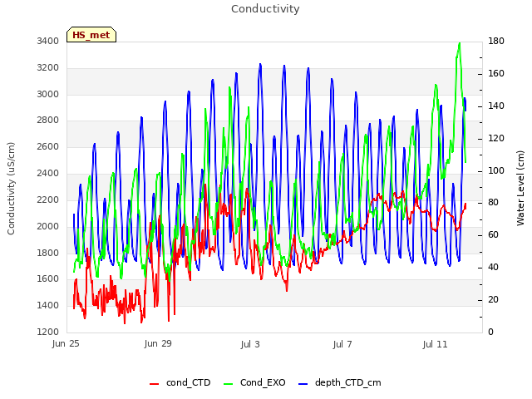Click the HS_met annotation label
Image resolution: width=532 pixels, height=399 pixels.
point(91,35)
